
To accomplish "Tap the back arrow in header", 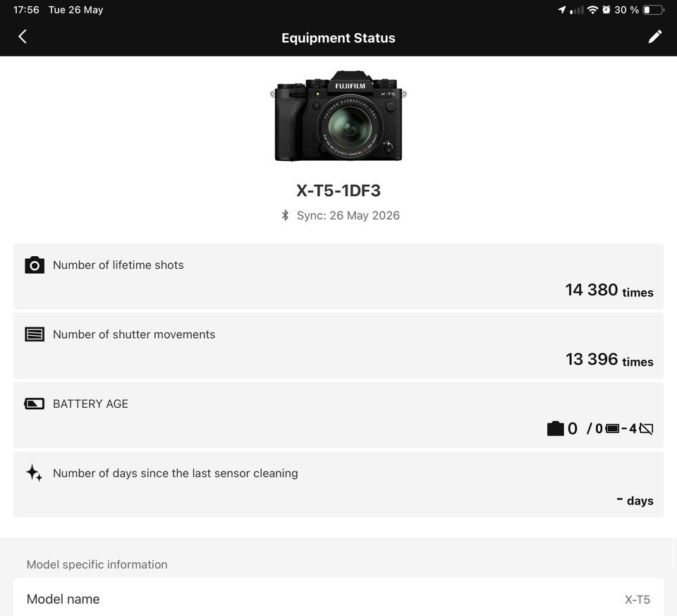I will [x=23, y=37].
